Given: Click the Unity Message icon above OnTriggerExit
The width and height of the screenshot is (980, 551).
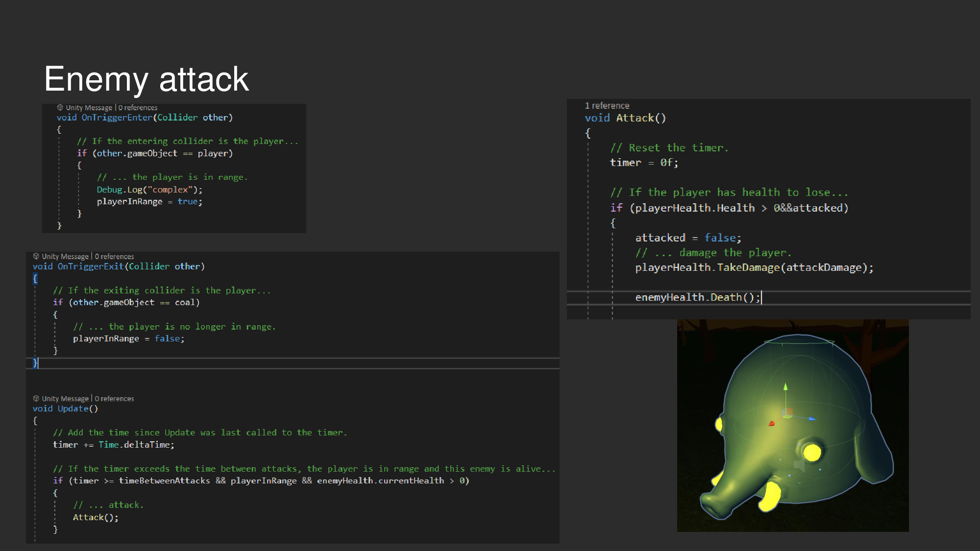Looking at the screenshot, I should click(36, 256).
